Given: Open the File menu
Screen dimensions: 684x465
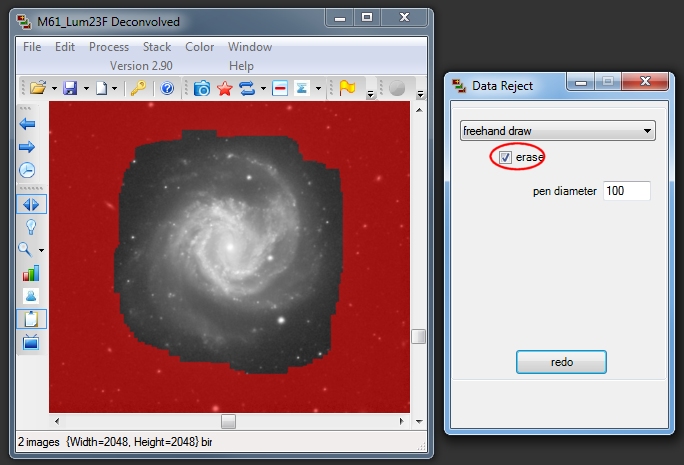Looking at the screenshot, I should click(x=32, y=47).
